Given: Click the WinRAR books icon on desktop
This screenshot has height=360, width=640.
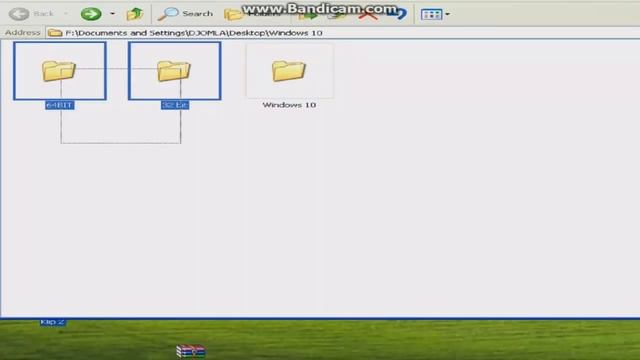Looking at the screenshot, I should (x=190, y=351).
